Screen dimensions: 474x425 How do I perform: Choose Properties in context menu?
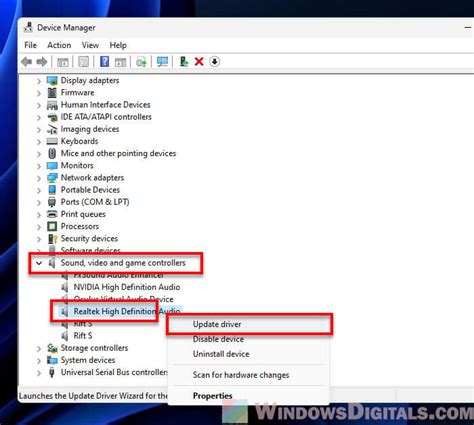point(249,396)
